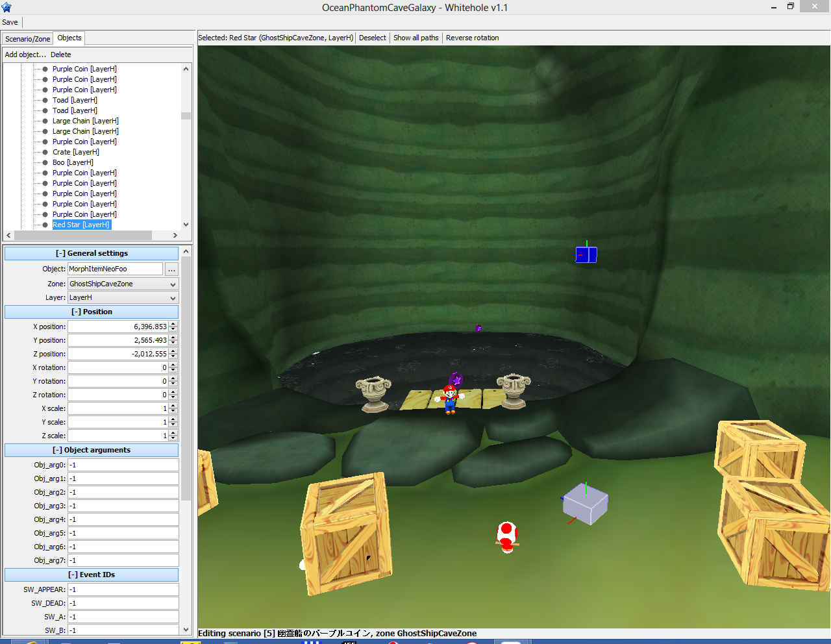This screenshot has width=831, height=644.
Task: Click the browse button next to Object field
Action: pyautogui.click(x=171, y=269)
